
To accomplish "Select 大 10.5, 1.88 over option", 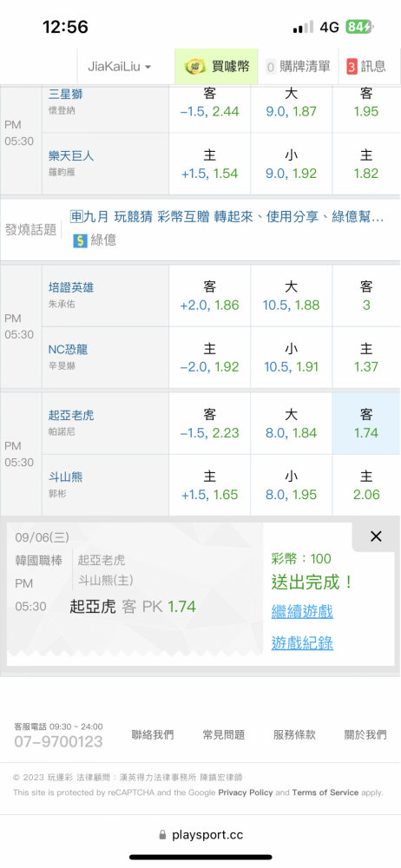I will click(292, 296).
